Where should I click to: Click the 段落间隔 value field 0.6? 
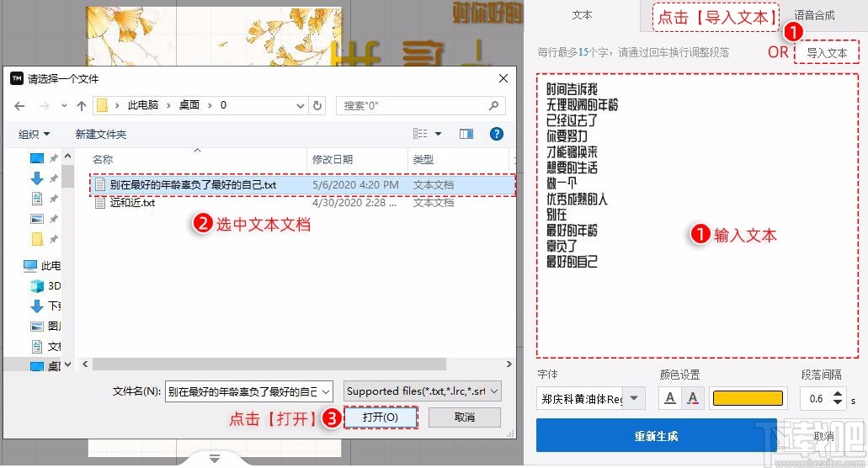pos(816,398)
